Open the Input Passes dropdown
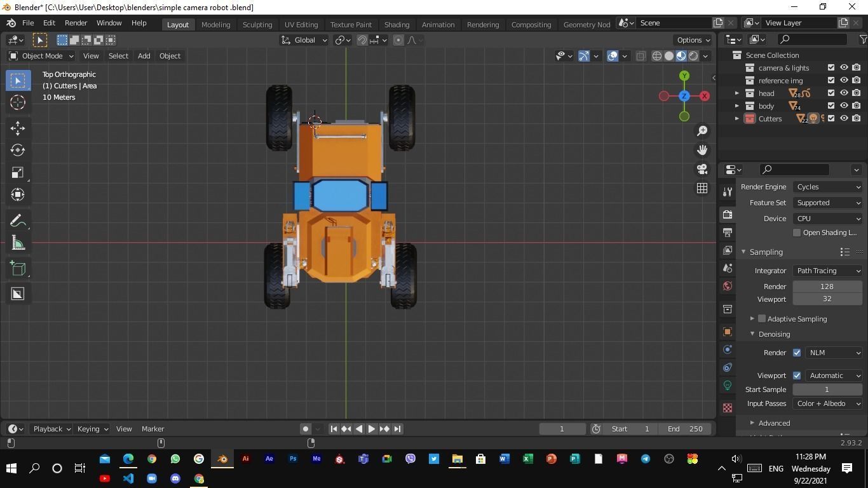868x488 pixels. tap(828, 403)
